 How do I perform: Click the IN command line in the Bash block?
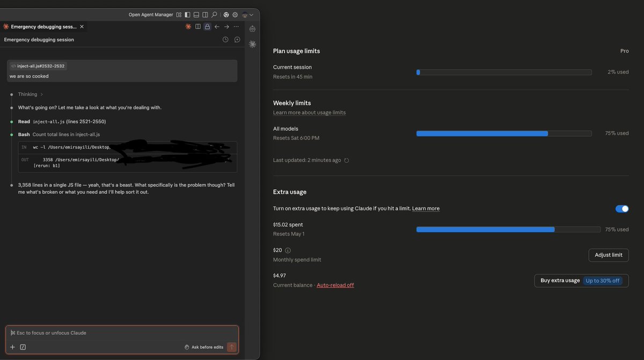tap(128, 147)
